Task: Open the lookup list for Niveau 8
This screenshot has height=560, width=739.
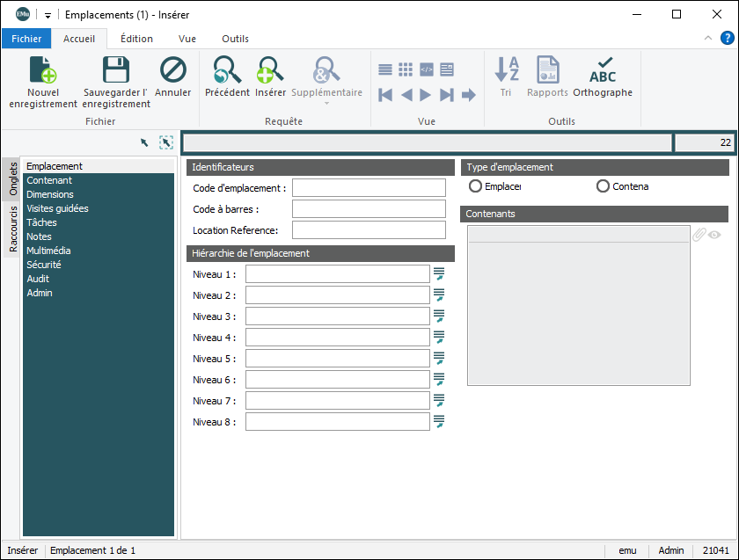Action: pyautogui.click(x=439, y=422)
